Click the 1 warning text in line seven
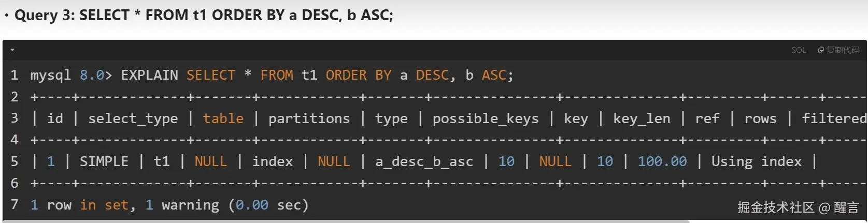Viewport: 868px width, 223px height. 182,205
